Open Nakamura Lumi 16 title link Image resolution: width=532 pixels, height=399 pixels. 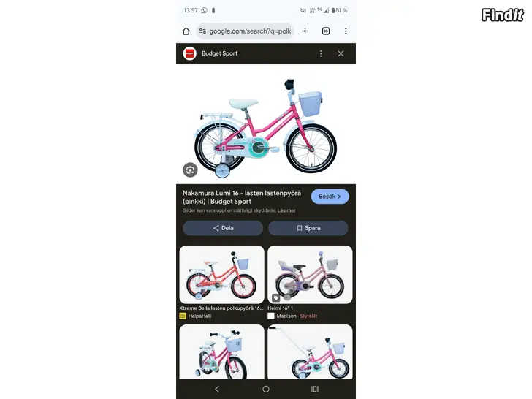click(242, 197)
